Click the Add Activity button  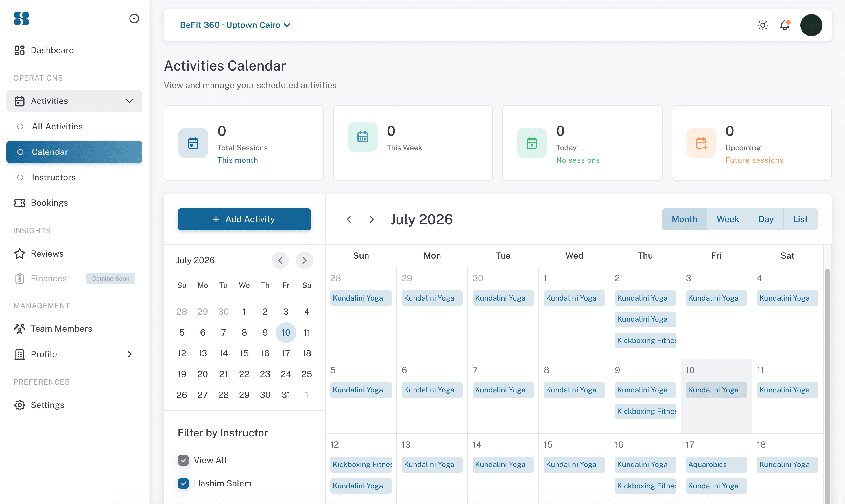pyautogui.click(x=244, y=219)
